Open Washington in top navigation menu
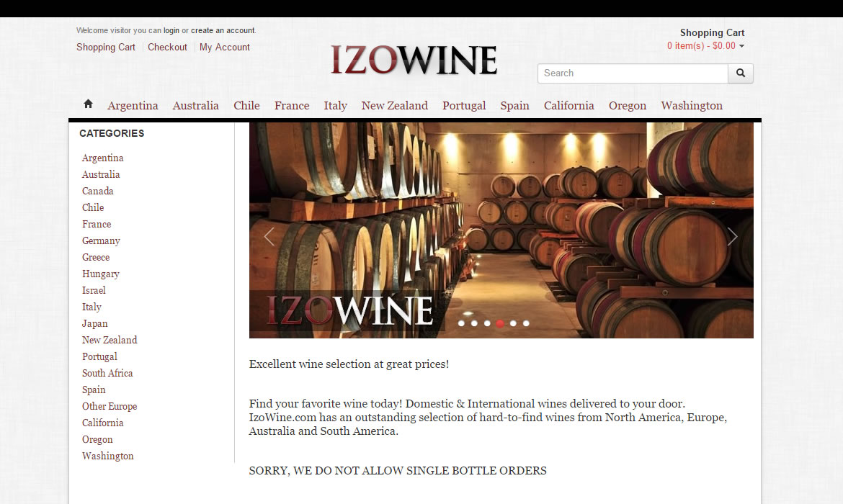 [692, 105]
